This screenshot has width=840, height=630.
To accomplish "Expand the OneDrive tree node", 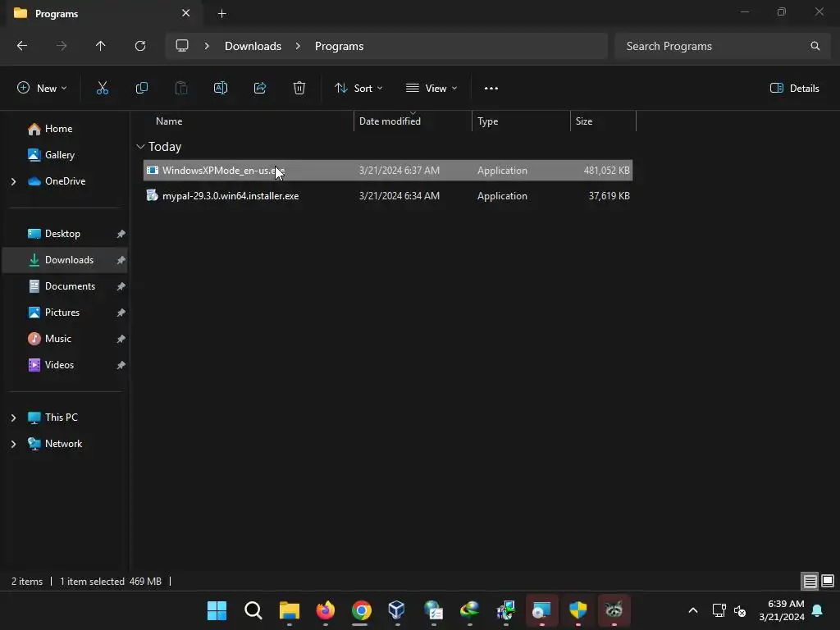I will pos(13,181).
